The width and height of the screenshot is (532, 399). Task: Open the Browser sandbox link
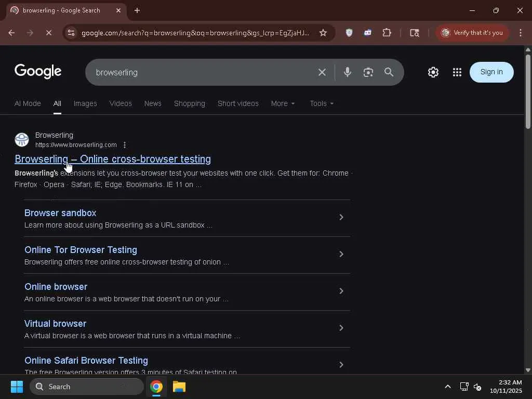coord(60,213)
